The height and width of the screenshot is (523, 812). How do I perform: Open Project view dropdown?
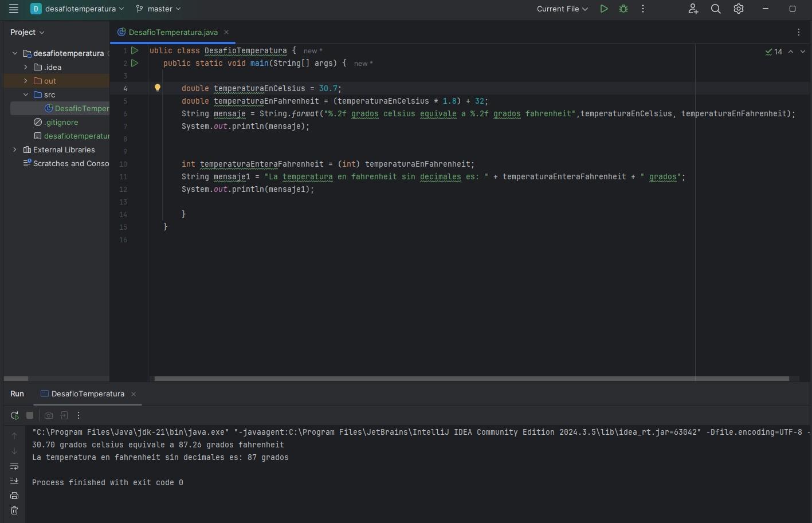pyautogui.click(x=27, y=32)
